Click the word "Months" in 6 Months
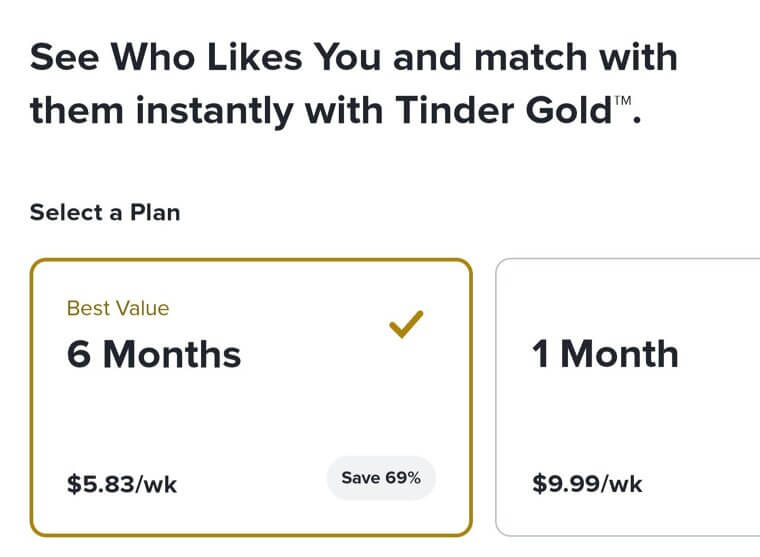The image size is (760, 557). click(172, 354)
